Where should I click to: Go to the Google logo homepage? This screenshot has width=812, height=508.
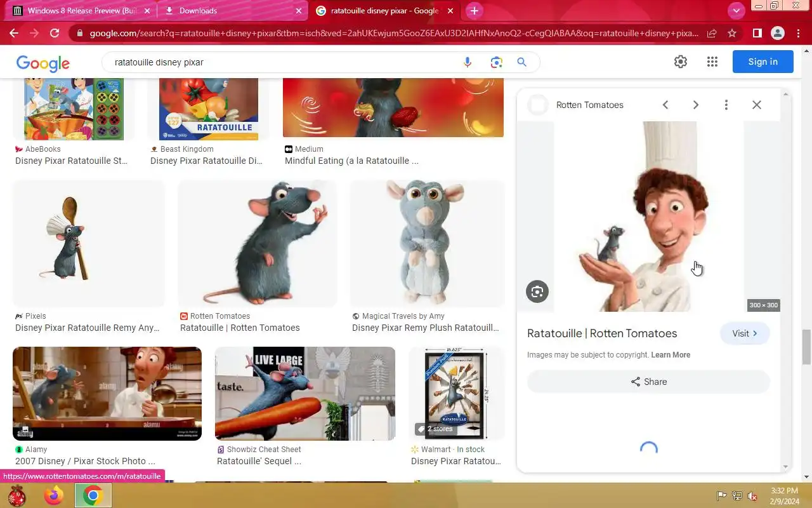(x=43, y=63)
